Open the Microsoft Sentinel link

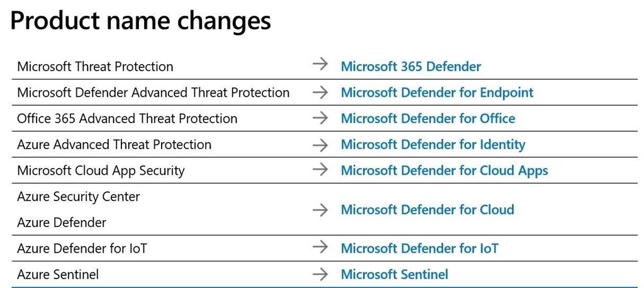click(x=394, y=274)
